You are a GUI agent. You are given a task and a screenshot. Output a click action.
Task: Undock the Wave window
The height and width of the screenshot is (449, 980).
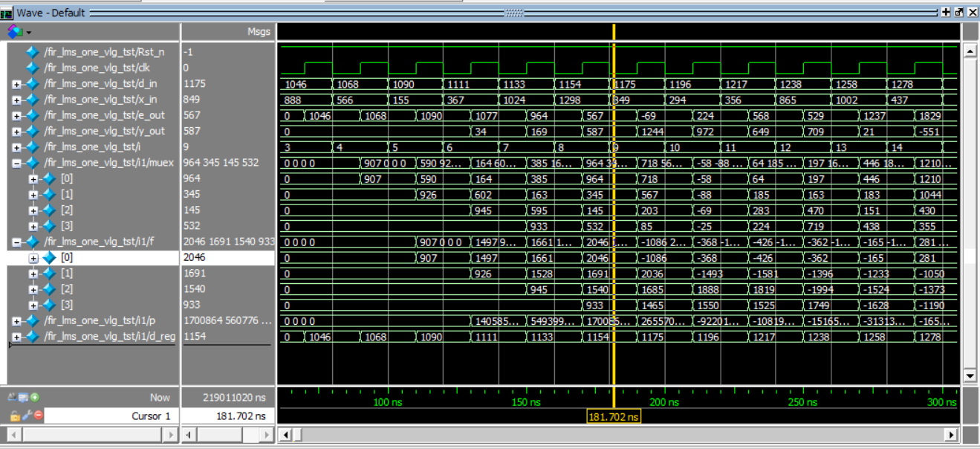pos(958,13)
